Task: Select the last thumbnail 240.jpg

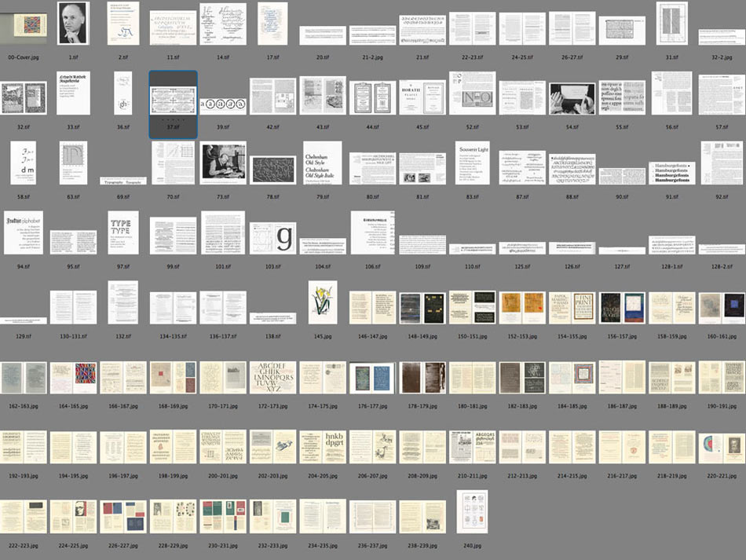Action: tap(472, 511)
